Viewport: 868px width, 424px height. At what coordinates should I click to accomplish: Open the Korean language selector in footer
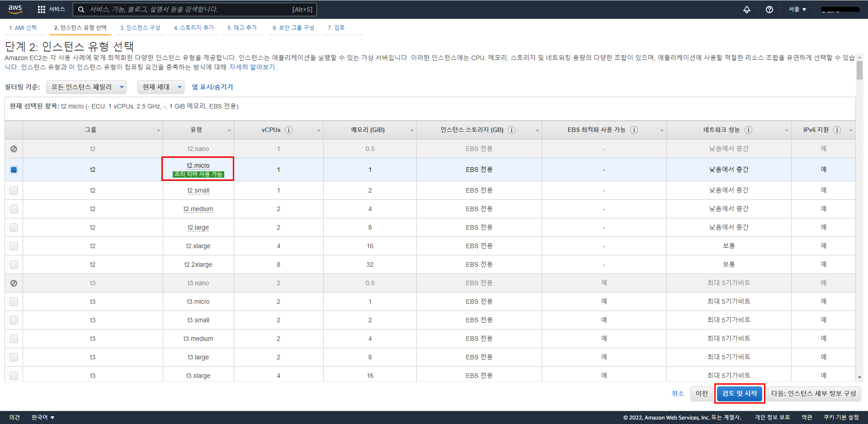[x=43, y=417]
